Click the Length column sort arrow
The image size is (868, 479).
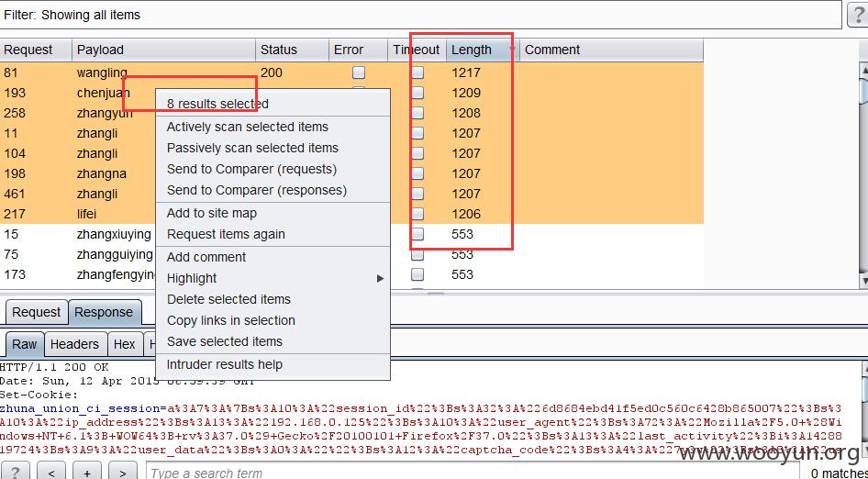[512, 50]
